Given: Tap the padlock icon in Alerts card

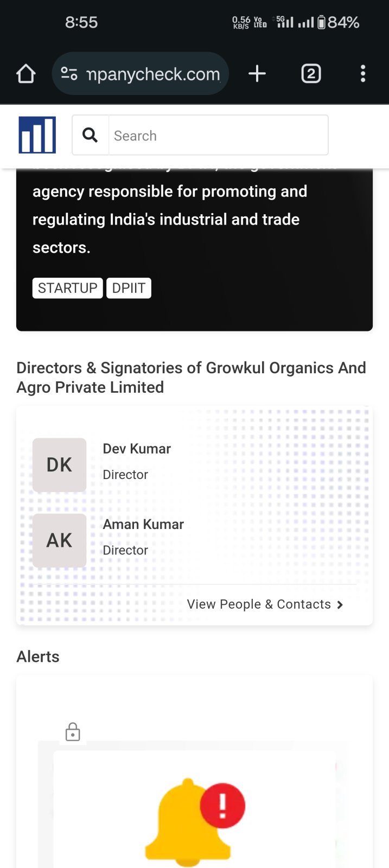Looking at the screenshot, I should (x=73, y=732).
